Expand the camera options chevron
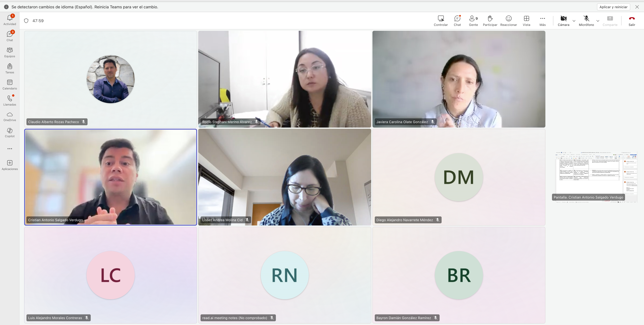The image size is (644, 325). tap(574, 21)
